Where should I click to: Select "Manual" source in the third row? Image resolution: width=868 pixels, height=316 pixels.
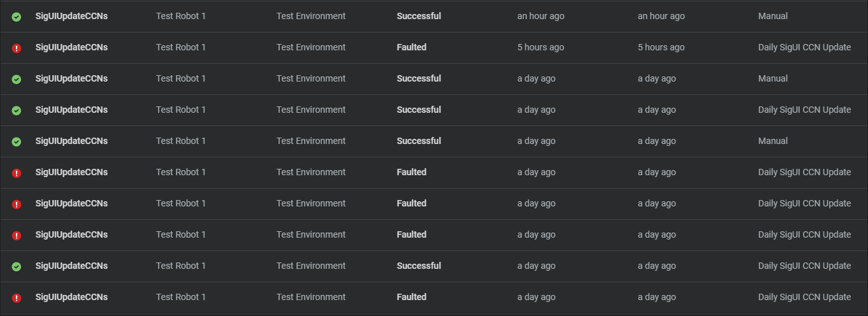tap(772, 78)
